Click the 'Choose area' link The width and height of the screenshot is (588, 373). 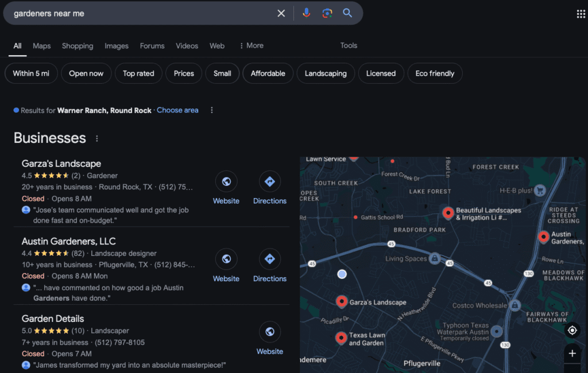pyautogui.click(x=177, y=110)
